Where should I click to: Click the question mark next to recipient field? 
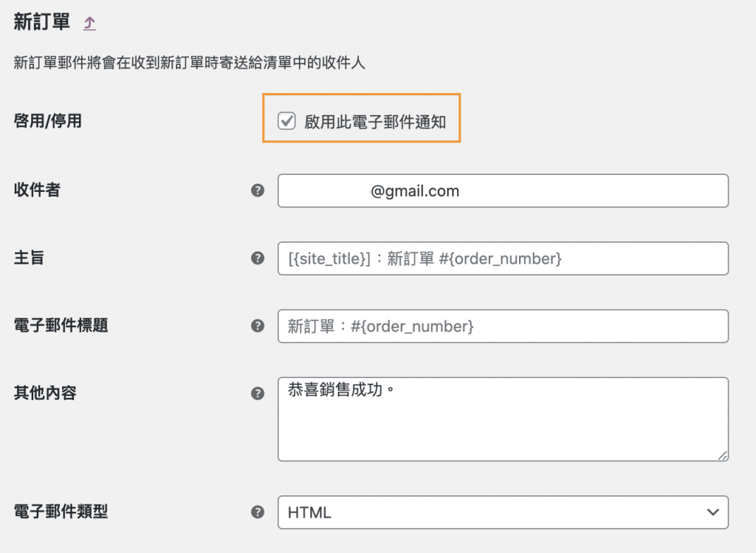[258, 190]
